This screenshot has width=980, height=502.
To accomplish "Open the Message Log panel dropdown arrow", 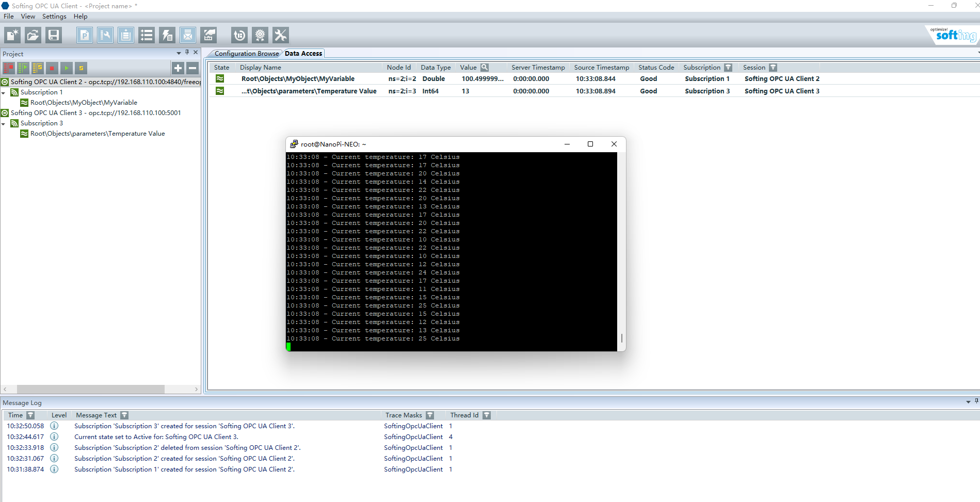I will (968, 402).
